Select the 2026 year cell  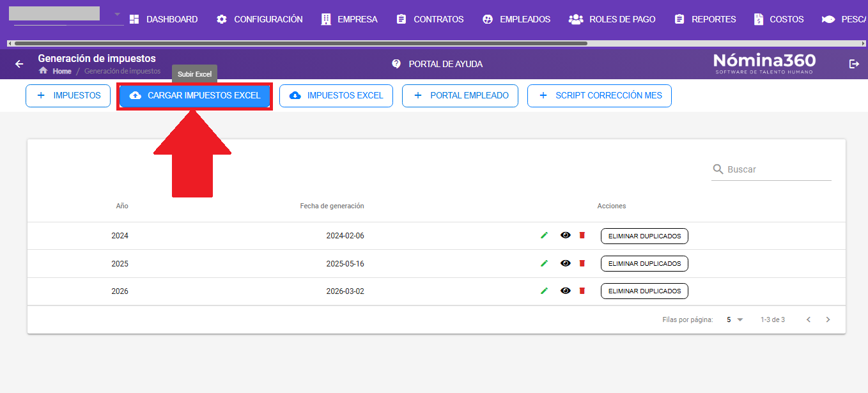(120, 291)
